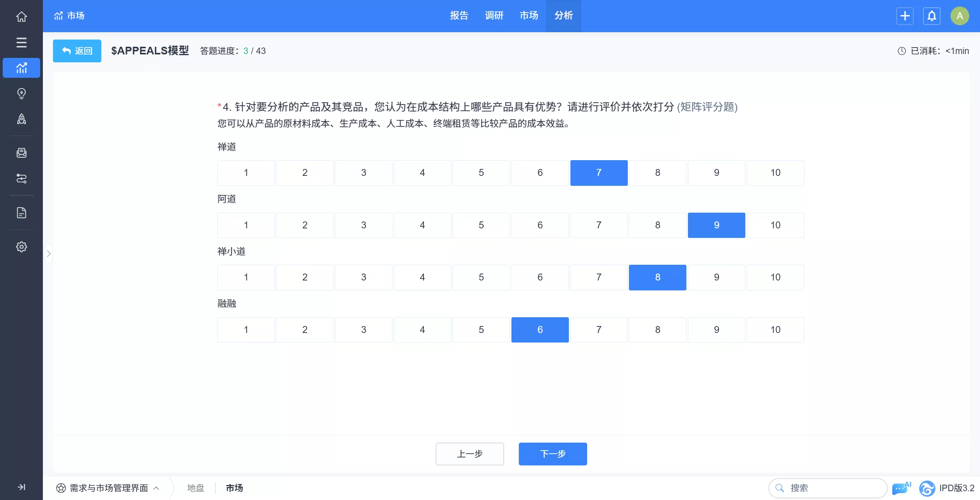The image size is (980, 500).
Task: Open the user avatar A
Action: tap(960, 16)
